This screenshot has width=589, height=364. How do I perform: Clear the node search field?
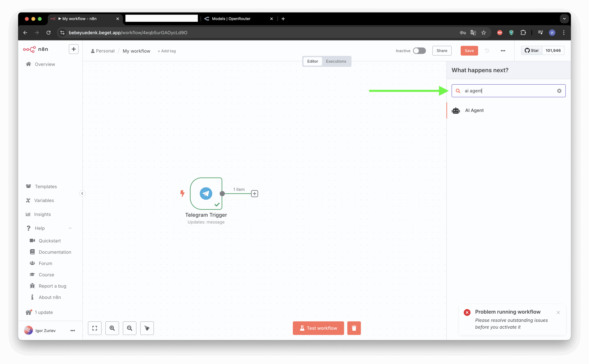(559, 91)
